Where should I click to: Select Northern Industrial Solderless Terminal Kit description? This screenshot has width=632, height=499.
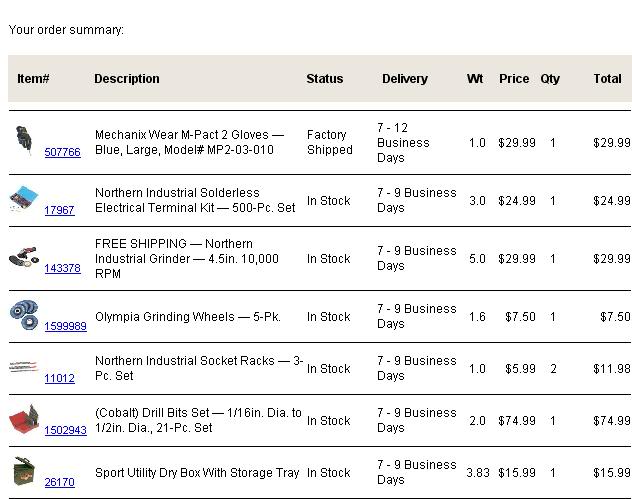tap(195, 200)
